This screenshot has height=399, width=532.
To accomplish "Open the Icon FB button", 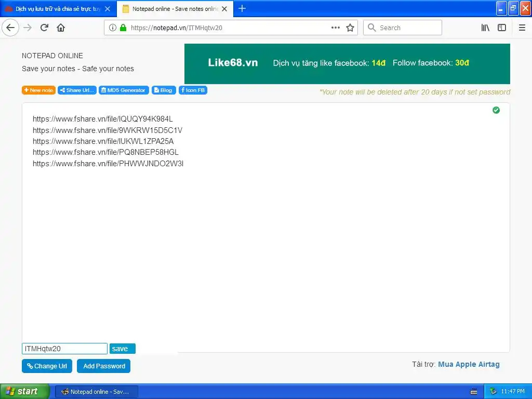I will [193, 90].
